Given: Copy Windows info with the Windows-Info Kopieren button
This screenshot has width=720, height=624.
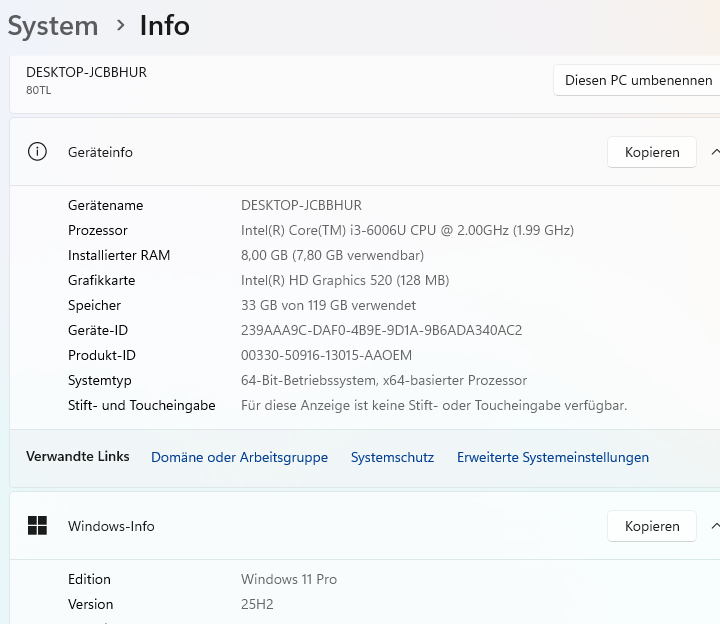Looking at the screenshot, I should [652, 526].
